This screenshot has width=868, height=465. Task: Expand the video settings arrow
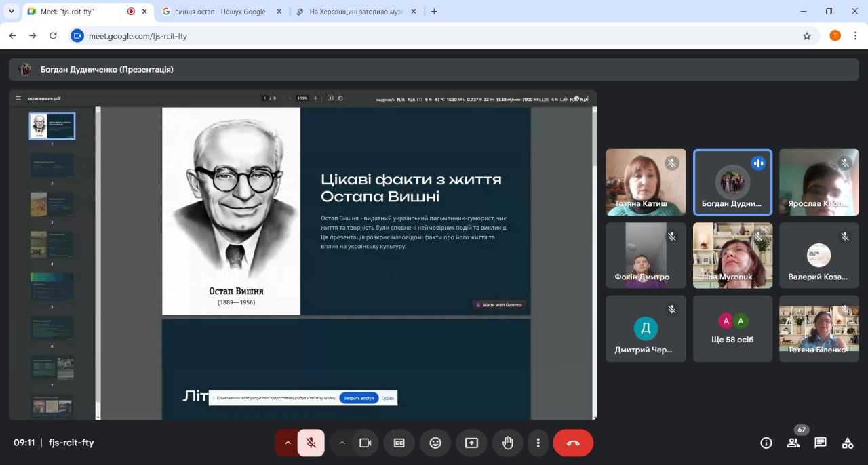[342, 443]
